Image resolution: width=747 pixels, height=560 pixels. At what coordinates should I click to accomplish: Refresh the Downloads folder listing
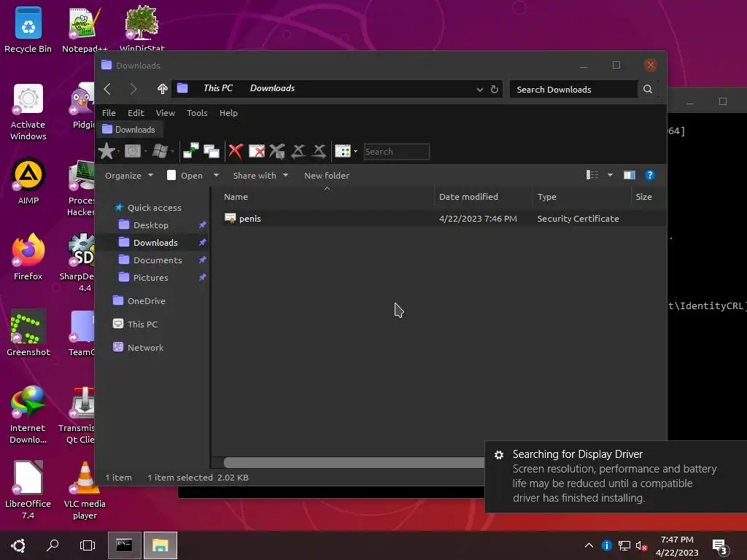tap(495, 89)
